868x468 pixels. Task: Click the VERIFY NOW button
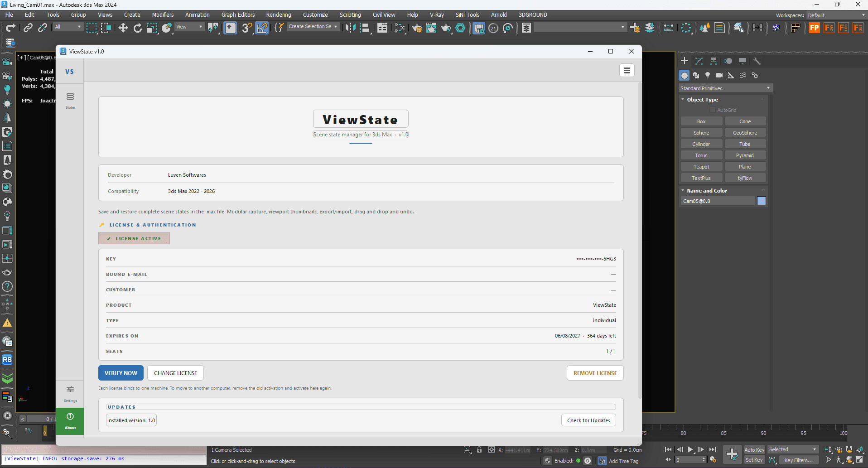click(121, 373)
